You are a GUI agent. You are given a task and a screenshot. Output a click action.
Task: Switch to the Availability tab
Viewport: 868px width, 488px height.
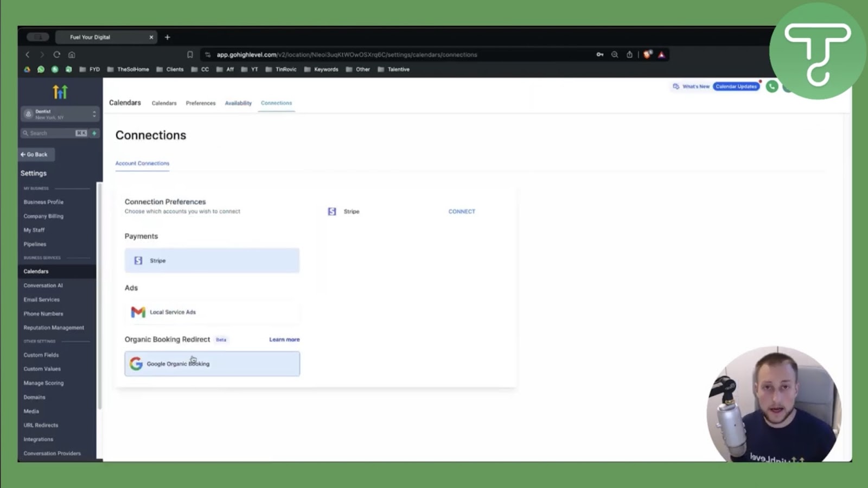238,103
